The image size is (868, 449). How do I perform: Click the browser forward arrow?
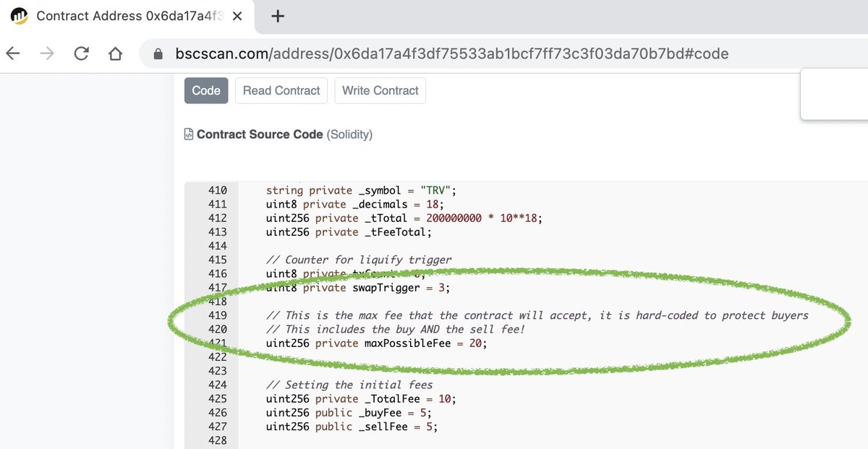click(47, 54)
